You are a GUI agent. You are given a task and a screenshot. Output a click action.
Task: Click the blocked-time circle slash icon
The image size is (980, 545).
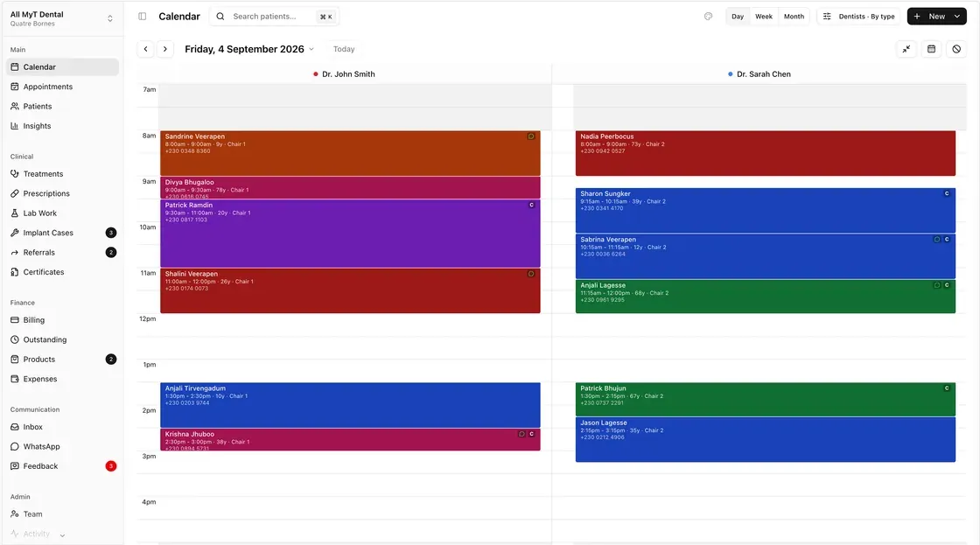(x=956, y=49)
